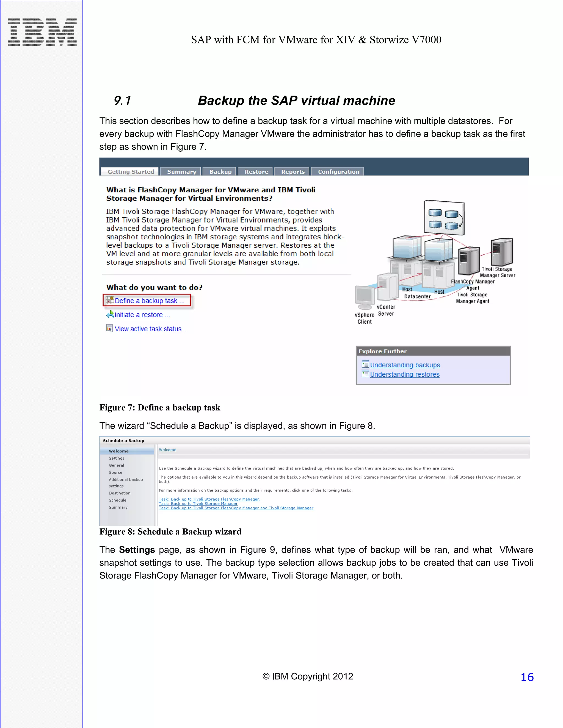
Task: Open the Reports tab
Action: pos(292,171)
